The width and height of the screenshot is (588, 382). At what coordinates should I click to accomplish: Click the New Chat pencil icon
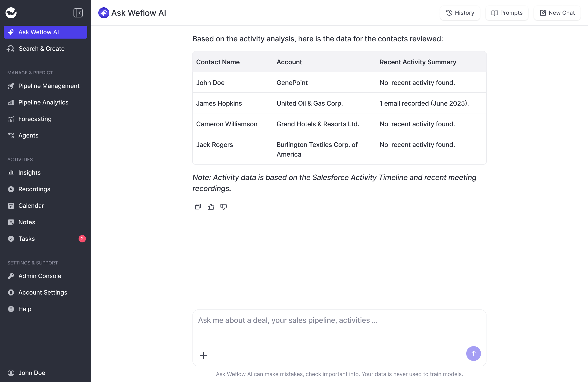543,13
